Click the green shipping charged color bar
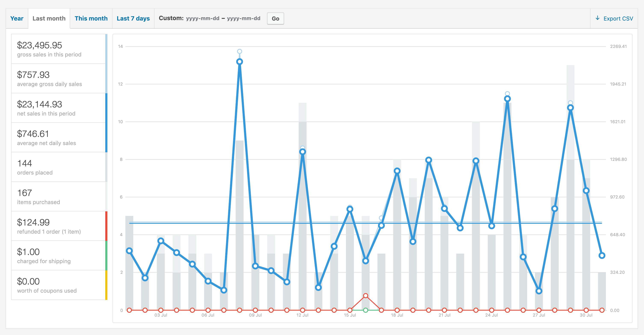 click(x=106, y=255)
